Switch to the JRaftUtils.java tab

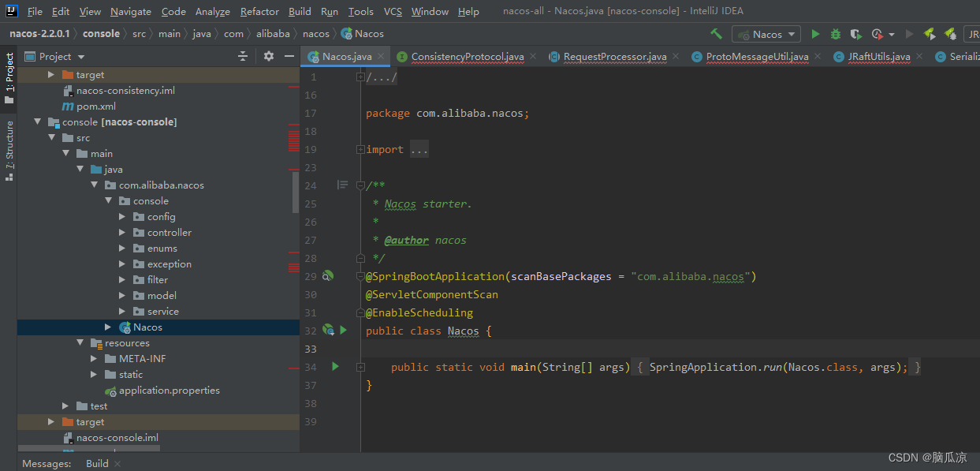pos(878,56)
